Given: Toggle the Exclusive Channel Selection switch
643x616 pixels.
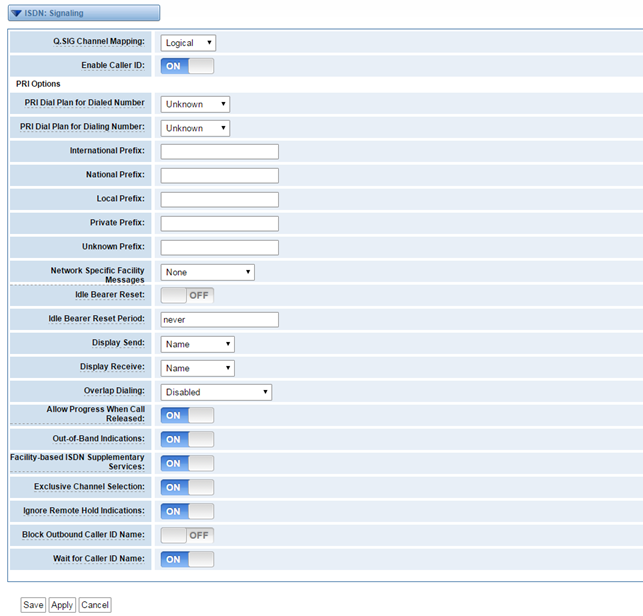Looking at the screenshot, I should coord(187,487).
